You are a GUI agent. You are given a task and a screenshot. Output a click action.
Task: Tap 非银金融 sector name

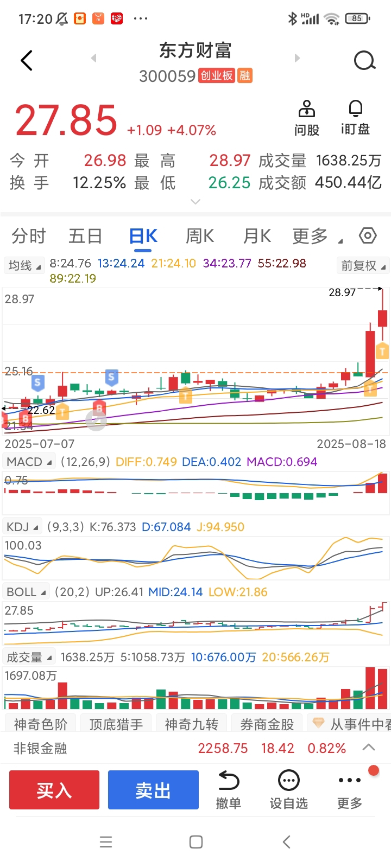pyautogui.click(x=40, y=748)
